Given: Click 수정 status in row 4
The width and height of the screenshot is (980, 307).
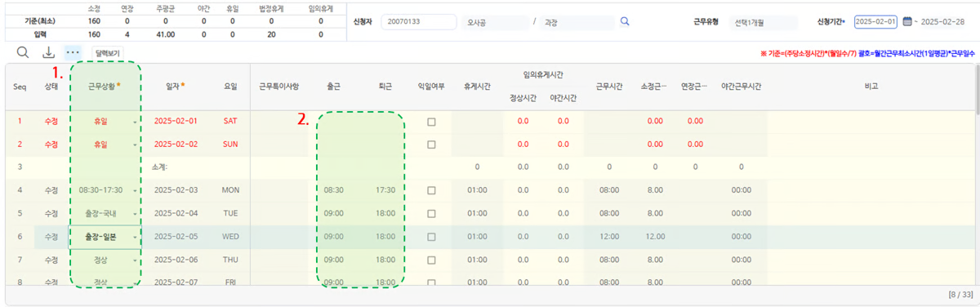Looking at the screenshot, I should pyautogui.click(x=51, y=190).
